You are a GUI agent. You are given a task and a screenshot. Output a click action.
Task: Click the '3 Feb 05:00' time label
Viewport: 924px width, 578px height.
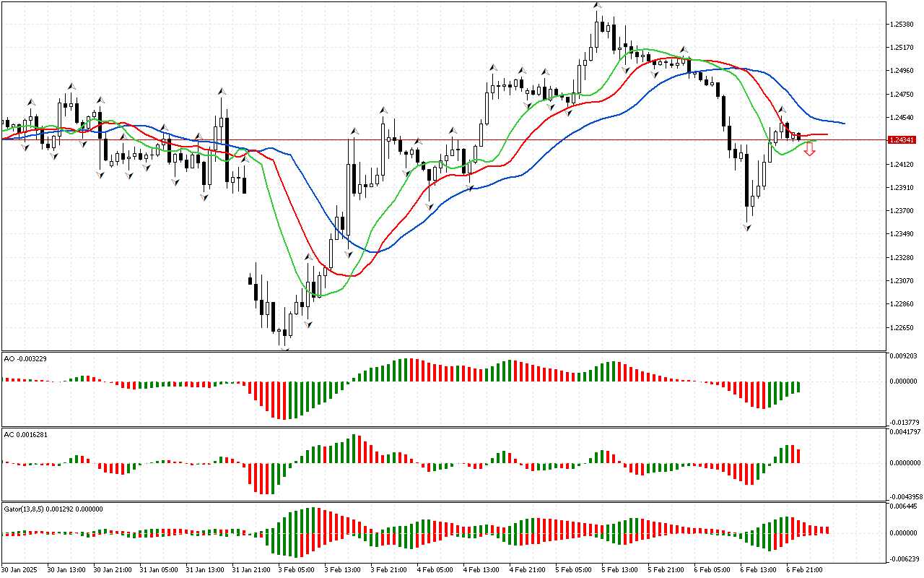point(297,570)
